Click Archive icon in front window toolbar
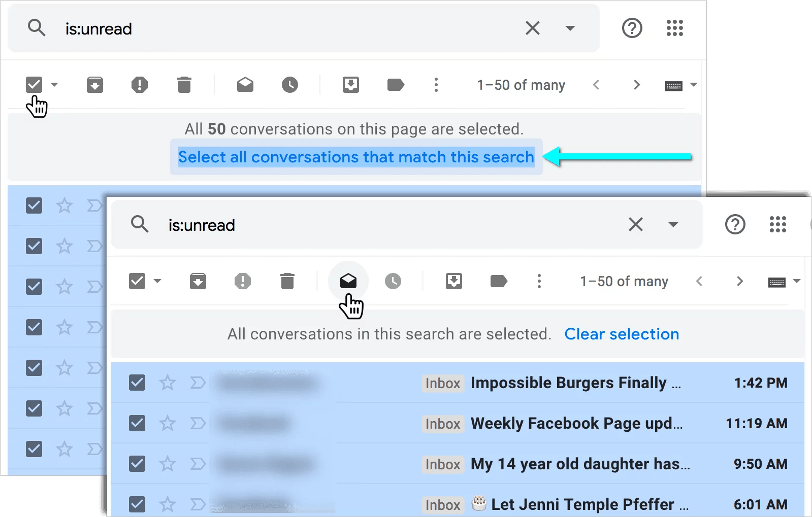The height and width of the screenshot is (517, 812). click(198, 281)
